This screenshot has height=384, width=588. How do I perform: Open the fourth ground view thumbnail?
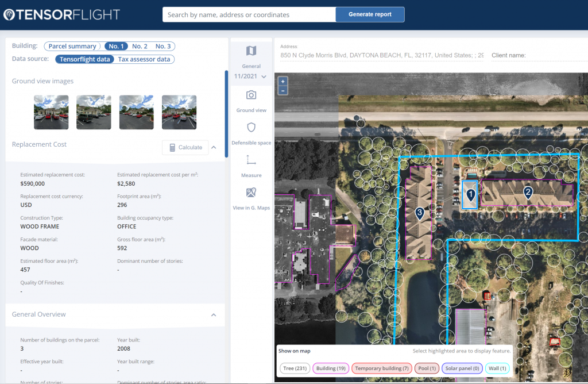point(179,112)
